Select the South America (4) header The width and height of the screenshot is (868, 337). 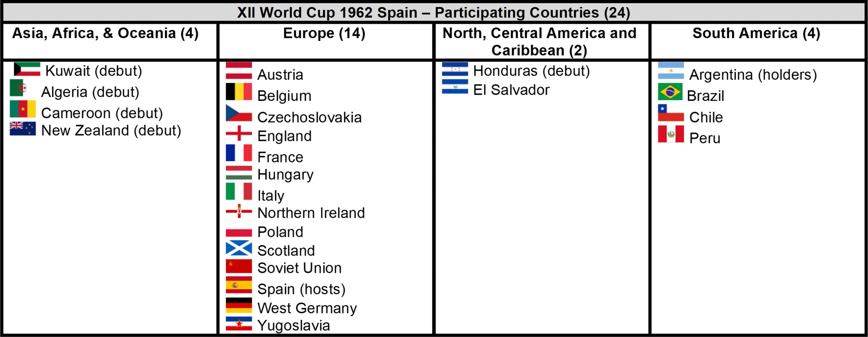[756, 34]
